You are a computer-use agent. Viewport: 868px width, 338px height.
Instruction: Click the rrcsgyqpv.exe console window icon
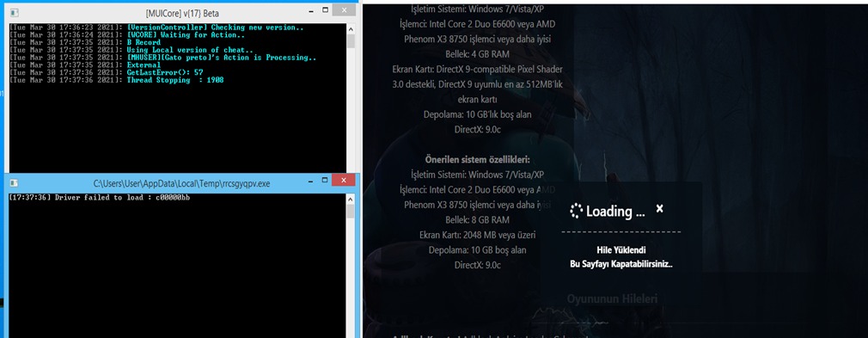click(15, 183)
